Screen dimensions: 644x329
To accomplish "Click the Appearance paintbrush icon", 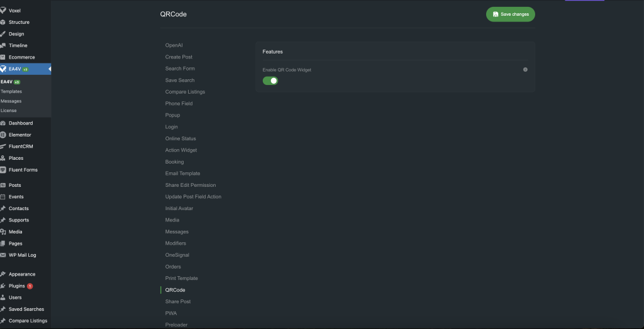I will point(3,274).
